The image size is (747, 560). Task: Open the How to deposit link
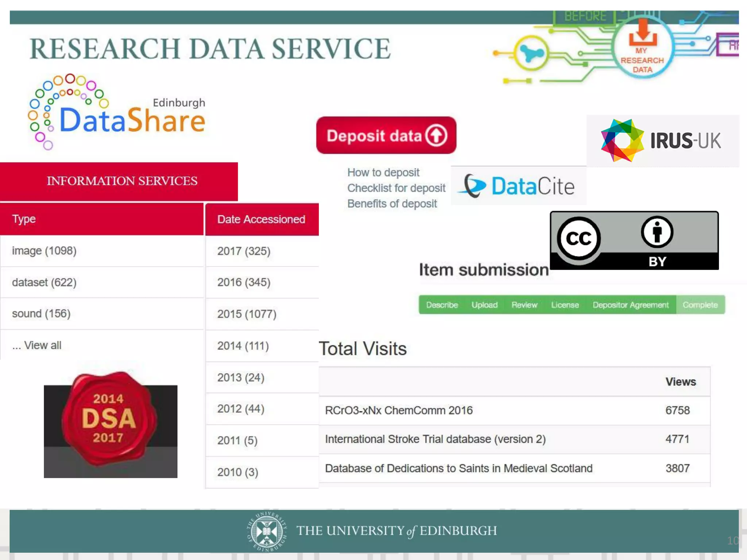pyautogui.click(x=383, y=172)
